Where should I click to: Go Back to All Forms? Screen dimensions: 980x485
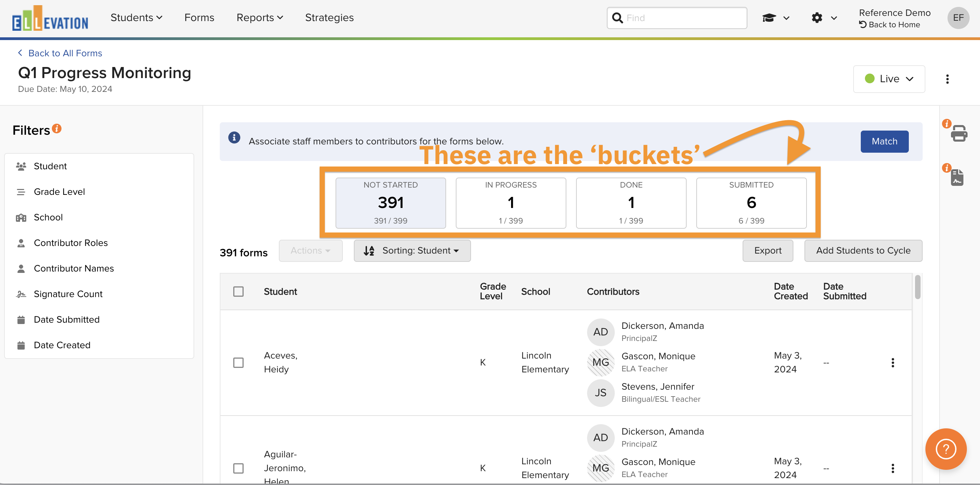(x=60, y=53)
